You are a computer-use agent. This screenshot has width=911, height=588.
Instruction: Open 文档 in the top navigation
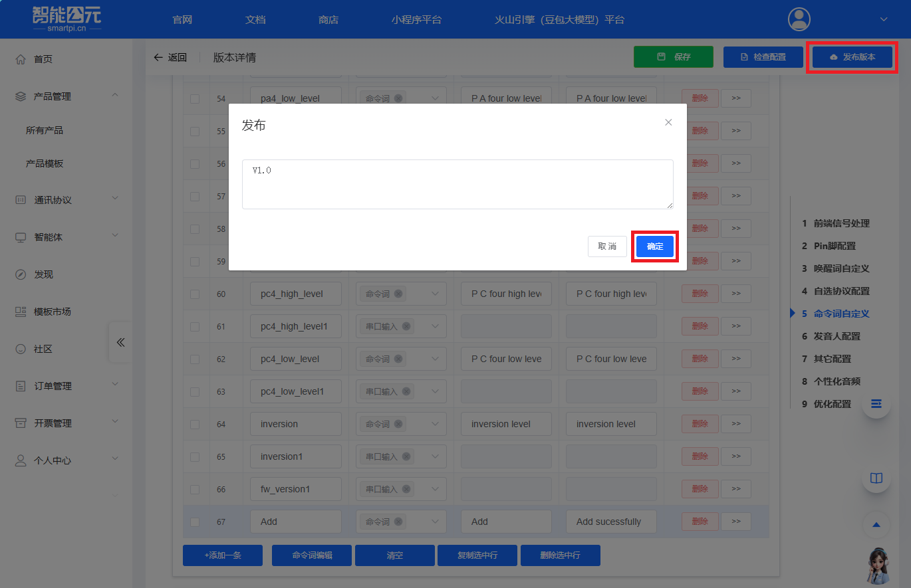[x=255, y=20]
